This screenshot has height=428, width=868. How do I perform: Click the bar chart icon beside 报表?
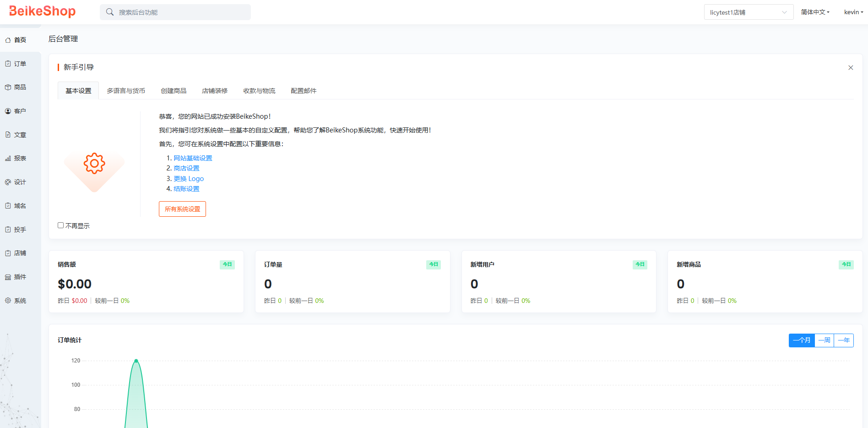[8, 158]
